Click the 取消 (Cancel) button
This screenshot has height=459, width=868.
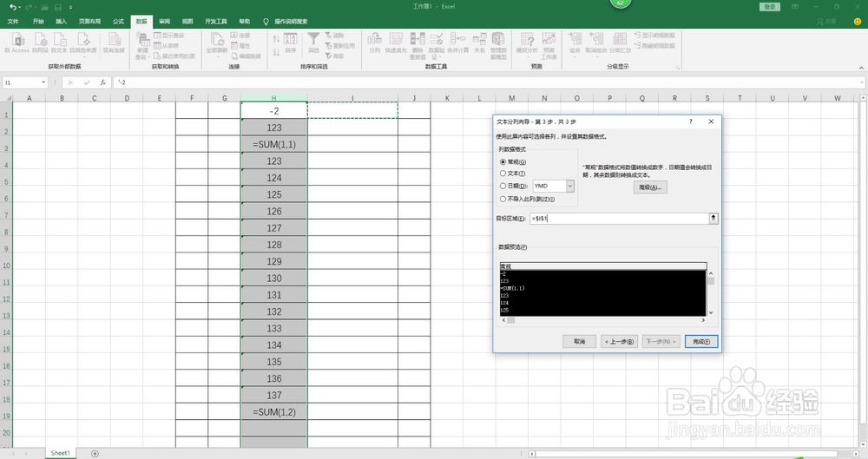(x=580, y=342)
